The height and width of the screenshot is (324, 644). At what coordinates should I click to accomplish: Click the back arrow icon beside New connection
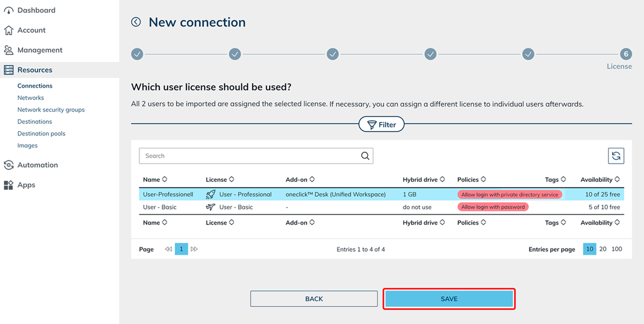(136, 22)
